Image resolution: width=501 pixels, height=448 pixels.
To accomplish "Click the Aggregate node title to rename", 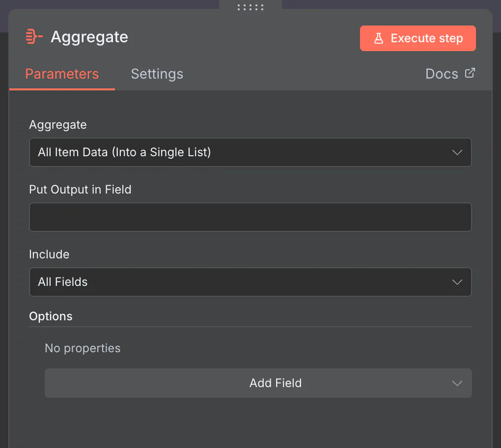I will click(89, 37).
